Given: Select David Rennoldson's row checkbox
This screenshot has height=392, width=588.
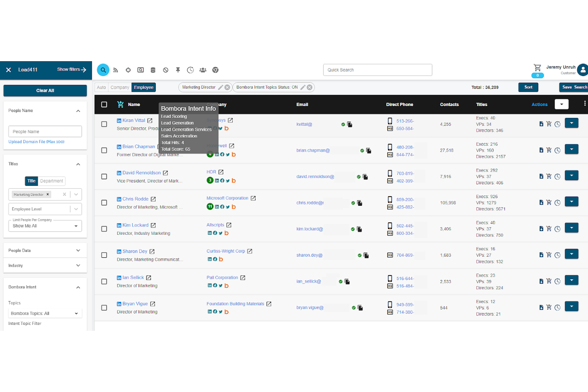Looking at the screenshot, I should point(104,176).
